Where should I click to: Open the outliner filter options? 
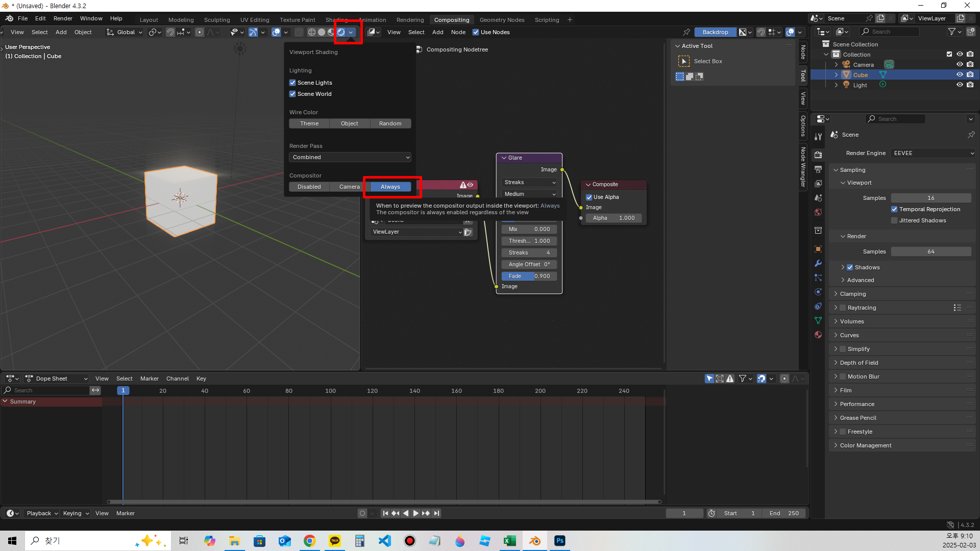[x=954, y=32]
